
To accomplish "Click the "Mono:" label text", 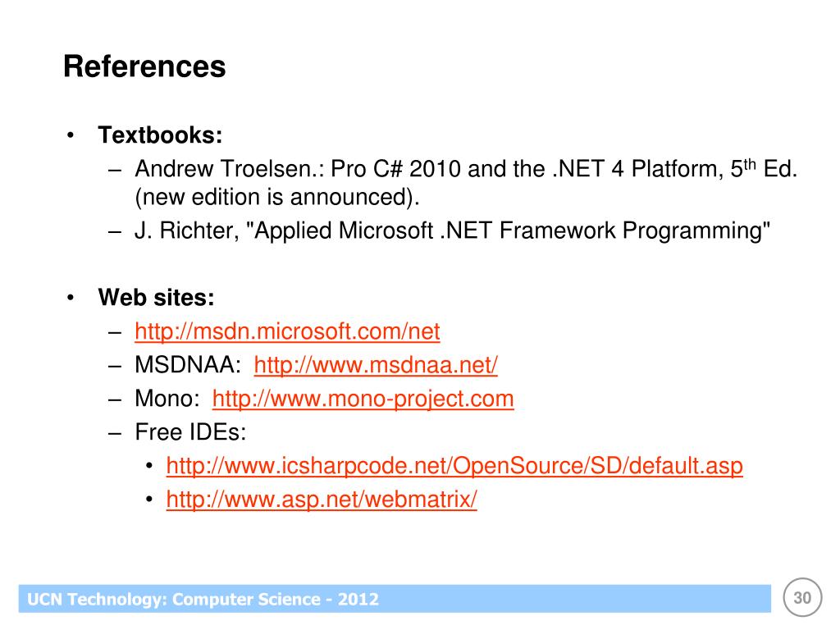I will click(x=167, y=399).
